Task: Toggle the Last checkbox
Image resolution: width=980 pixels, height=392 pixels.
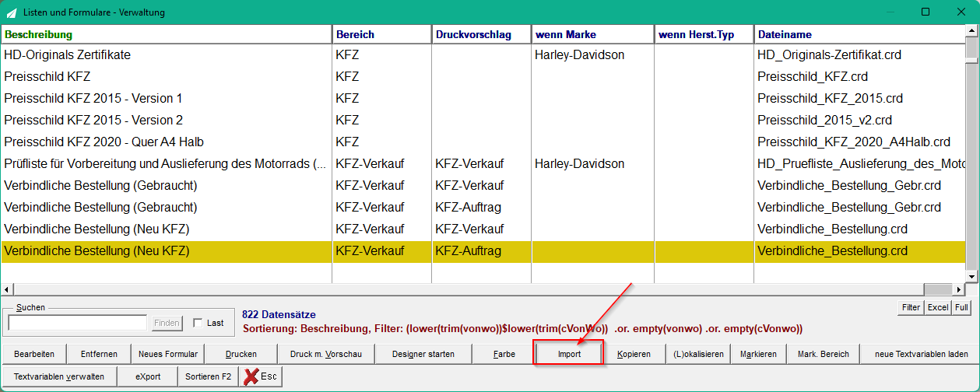Action: tap(198, 323)
